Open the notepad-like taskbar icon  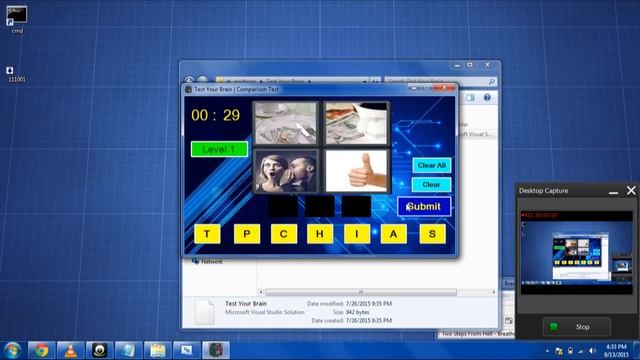tap(129, 350)
